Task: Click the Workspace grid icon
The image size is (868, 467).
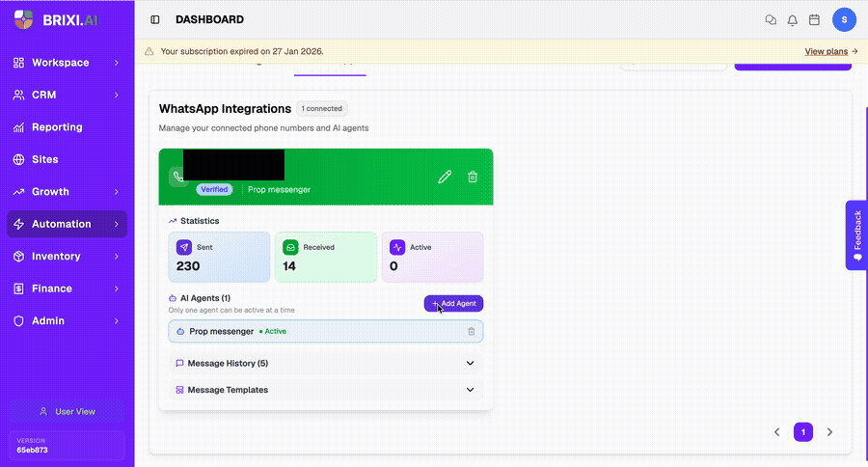Action: [x=19, y=63]
